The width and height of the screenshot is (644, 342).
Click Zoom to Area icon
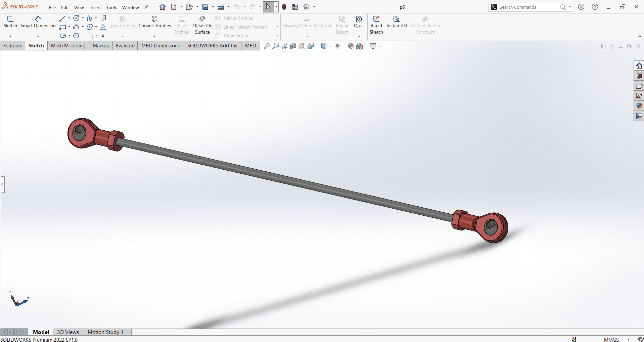[x=276, y=46]
